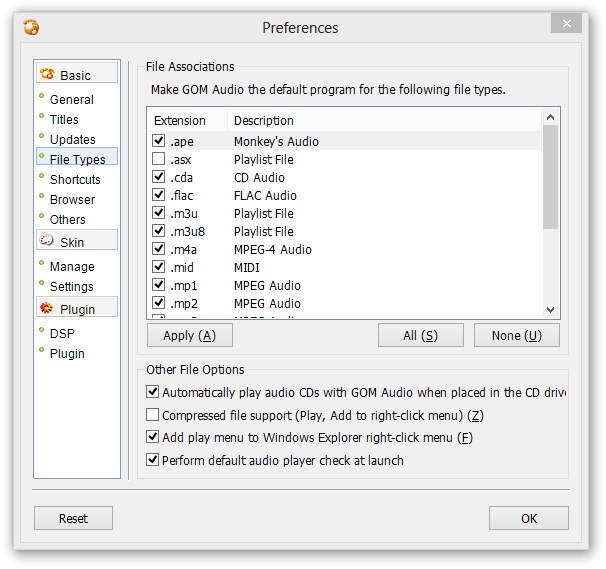Uncheck the .flac FLAC Audio extension
Screen dimensions: 606x569
[158, 195]
